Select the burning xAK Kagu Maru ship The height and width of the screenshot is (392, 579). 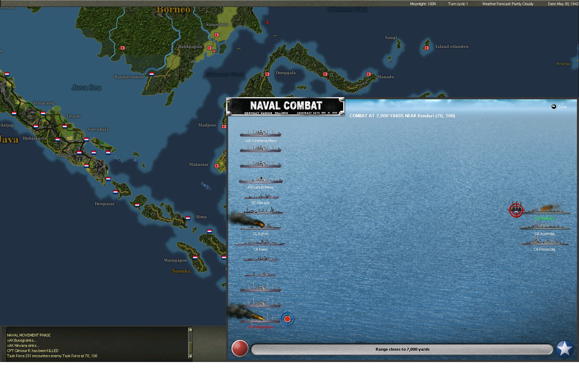[x=261, y=319]
